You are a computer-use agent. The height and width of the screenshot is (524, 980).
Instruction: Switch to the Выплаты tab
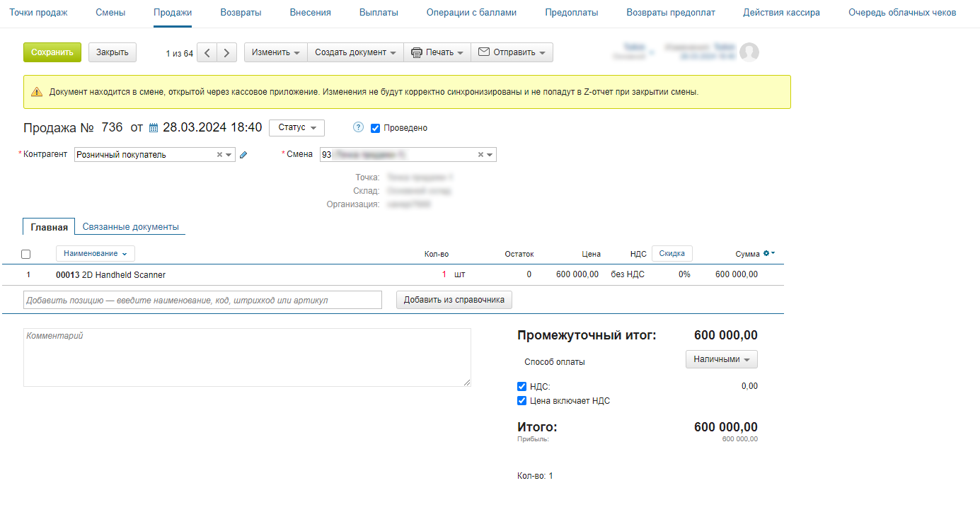coord(379,13)
